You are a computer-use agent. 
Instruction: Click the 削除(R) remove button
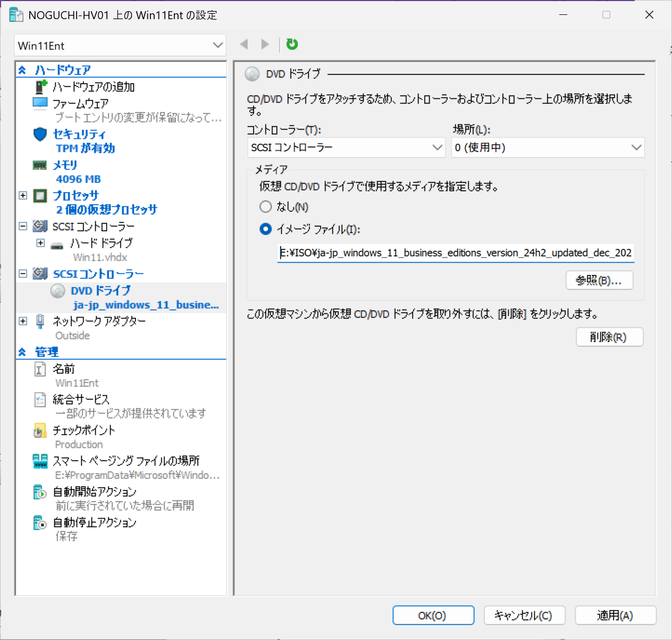(x=609, y=337)
